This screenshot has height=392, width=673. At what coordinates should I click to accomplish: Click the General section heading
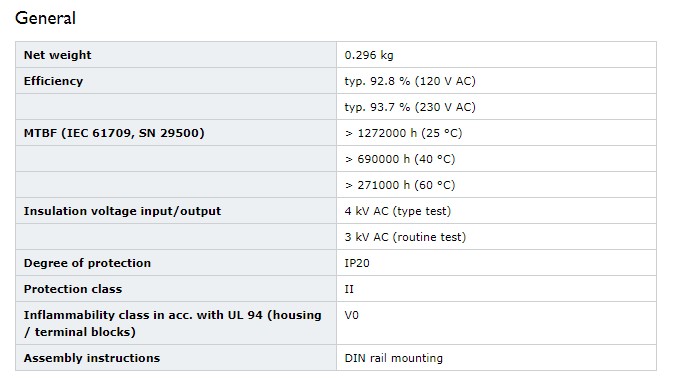coord(45,18)
